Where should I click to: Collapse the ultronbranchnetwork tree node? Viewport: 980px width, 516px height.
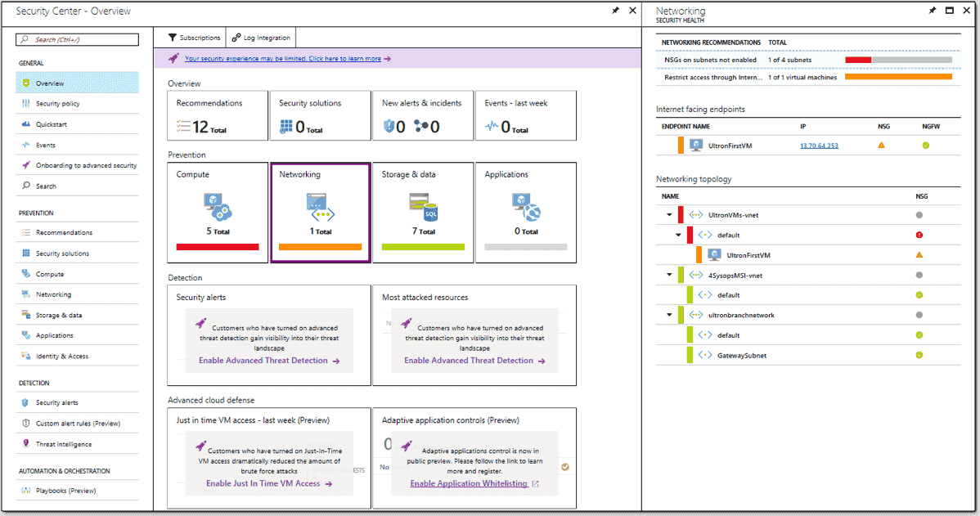click(669, 315)
